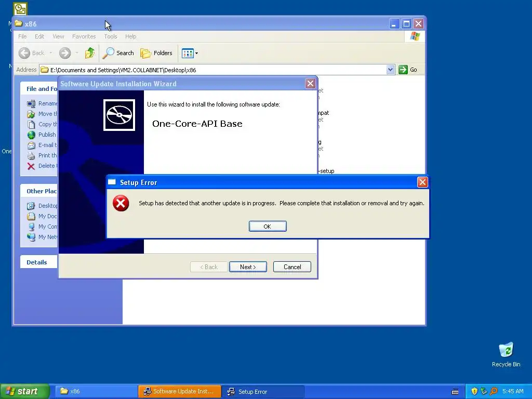Open Desktop under Other Places

point(42,206)
